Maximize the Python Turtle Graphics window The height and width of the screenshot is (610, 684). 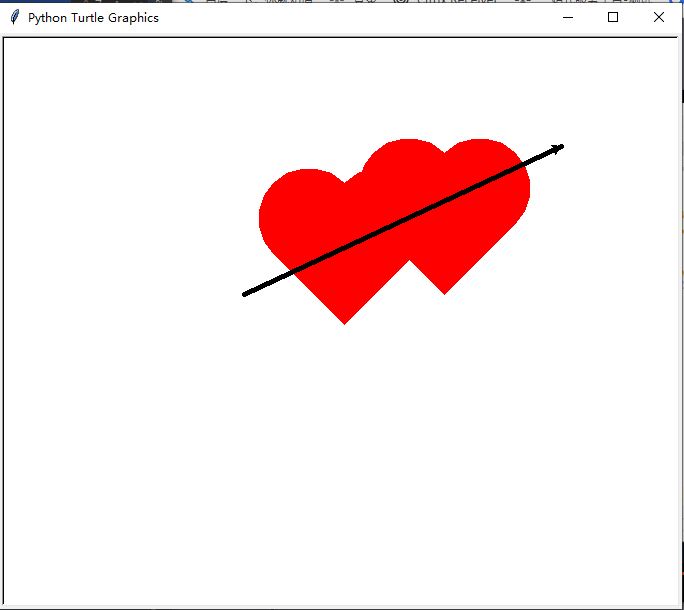(x=612, y=17)
